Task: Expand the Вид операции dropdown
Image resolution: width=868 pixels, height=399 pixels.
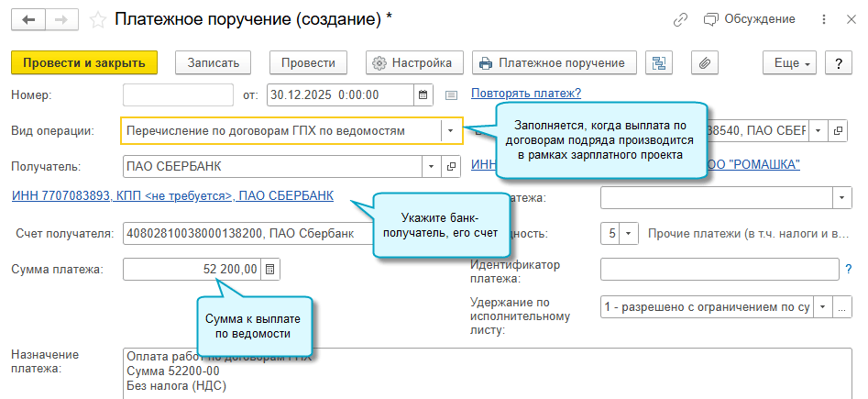Action: (x=450, y=131)
